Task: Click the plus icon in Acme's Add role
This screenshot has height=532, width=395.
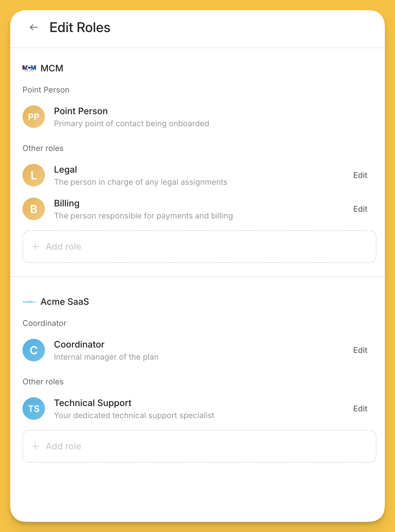Action: coord(35,446)
